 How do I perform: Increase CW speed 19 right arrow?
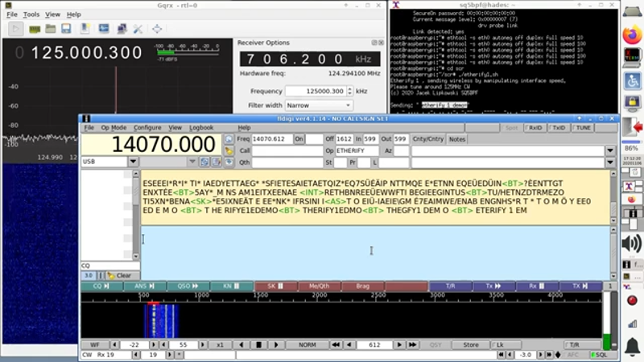[x=169, y=355]
